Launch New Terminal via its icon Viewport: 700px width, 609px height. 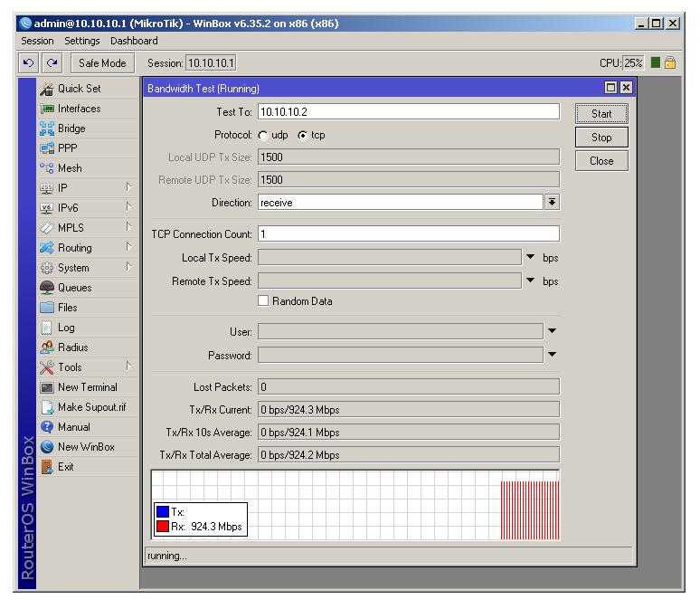pyautogui.click(x=47, y=387)
